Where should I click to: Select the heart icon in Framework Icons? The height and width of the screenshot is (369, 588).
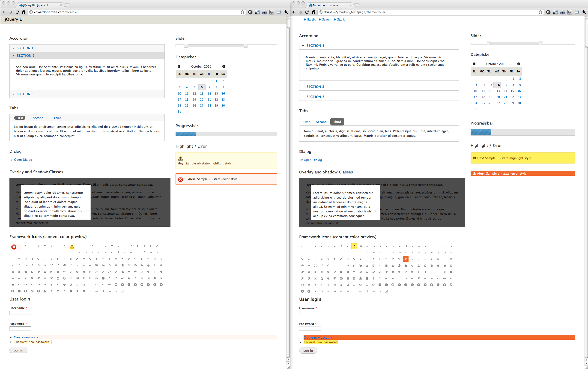129,272
